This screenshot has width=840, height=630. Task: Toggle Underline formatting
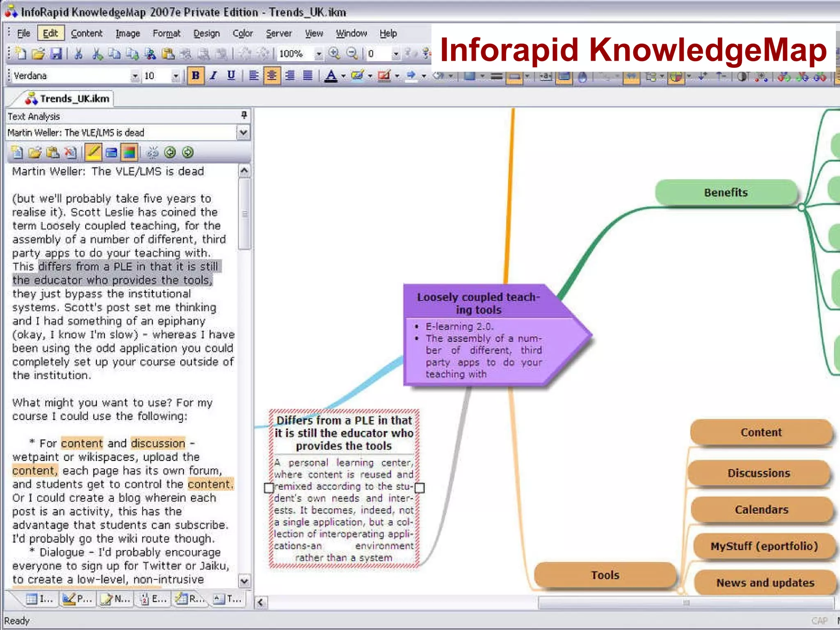coord(231,76)
